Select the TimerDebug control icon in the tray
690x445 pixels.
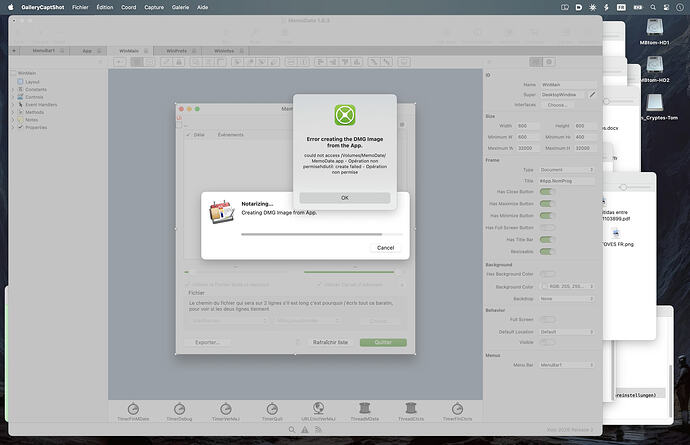coord(180,409)
